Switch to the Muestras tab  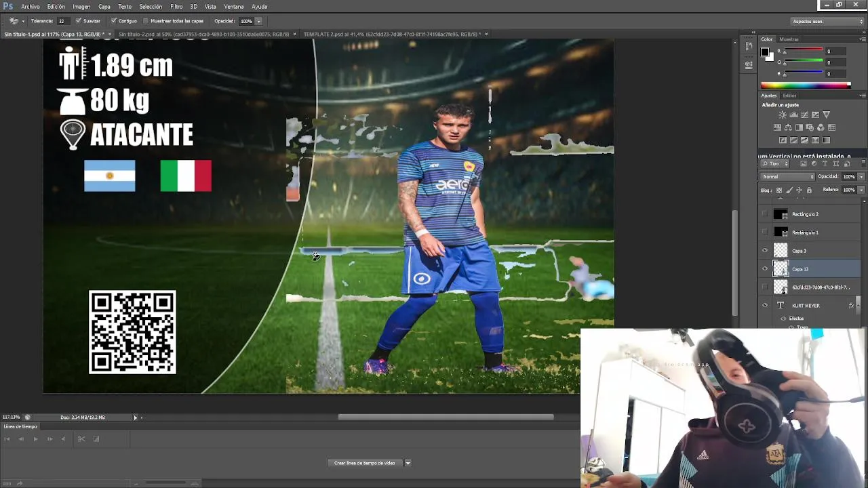click(x=789, y=39)
